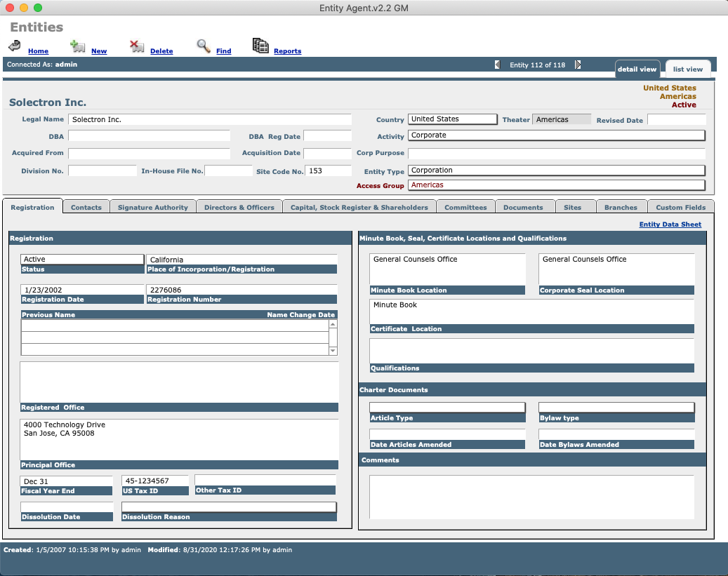Image resolution: width=728 pixels, height=576 pixels.
Task: Go to next entity record arrow
Action: [578, 65]
